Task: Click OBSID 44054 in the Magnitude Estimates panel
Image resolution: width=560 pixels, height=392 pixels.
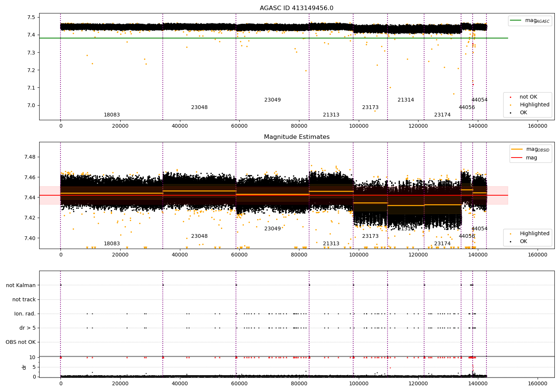Action: [479, 229]
